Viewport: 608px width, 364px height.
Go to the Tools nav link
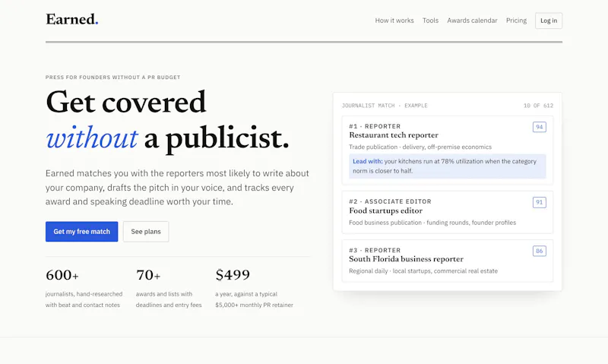(430, 21)
